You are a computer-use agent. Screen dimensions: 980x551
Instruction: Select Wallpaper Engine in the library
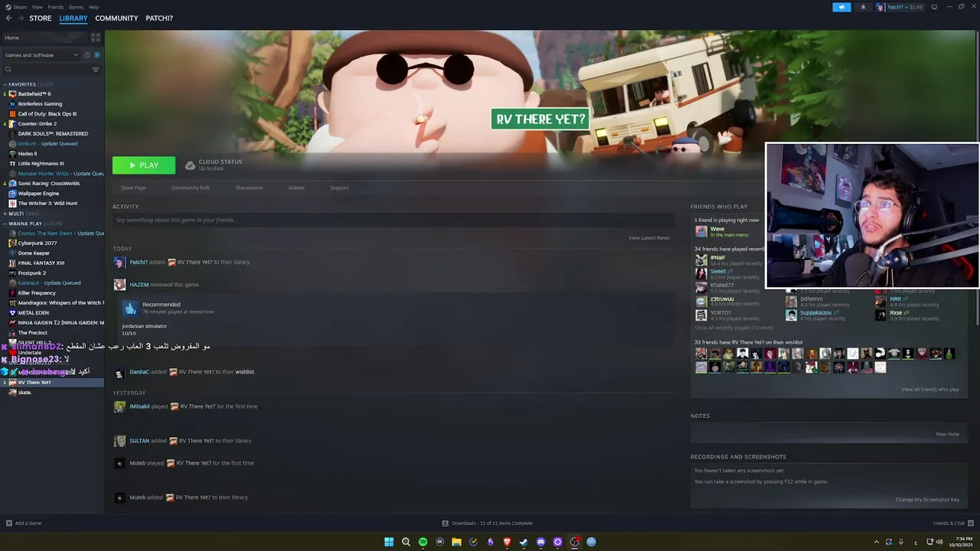click(x=38, y=194)
